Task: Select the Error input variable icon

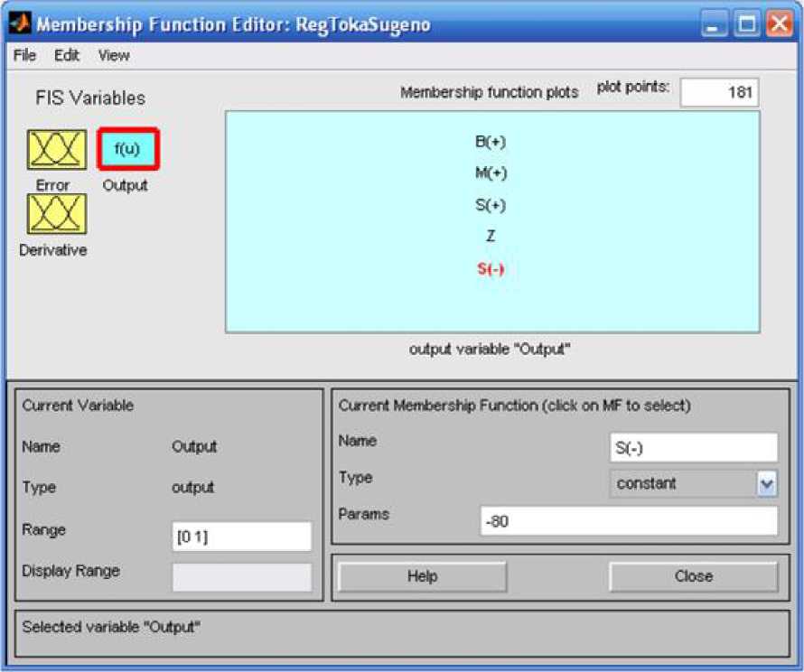Action: pos(57,149)
